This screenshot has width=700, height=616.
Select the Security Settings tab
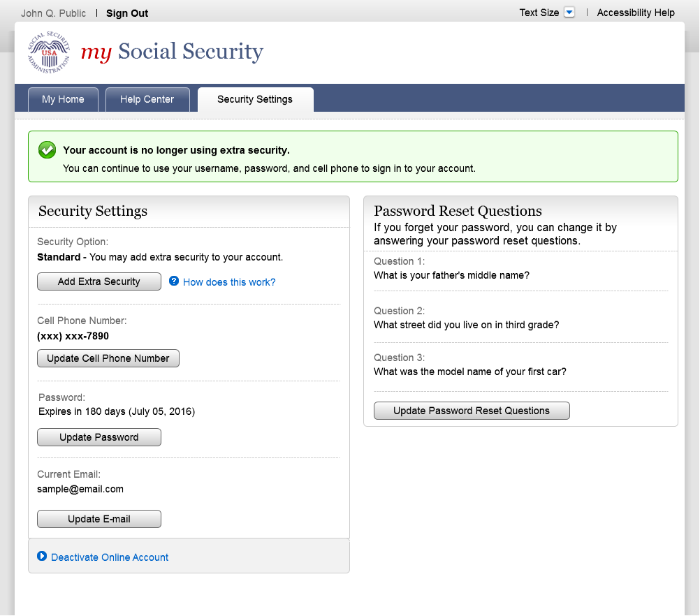(x=255, y=100)
